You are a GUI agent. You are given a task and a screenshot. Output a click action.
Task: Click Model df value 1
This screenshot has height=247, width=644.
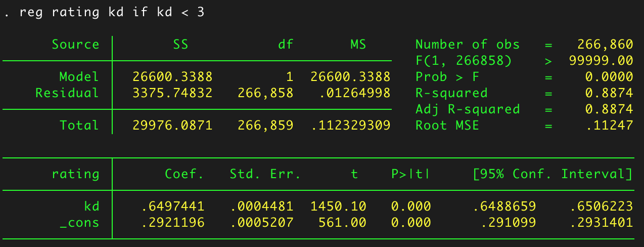pyautogui.click(x=290, y=77)
